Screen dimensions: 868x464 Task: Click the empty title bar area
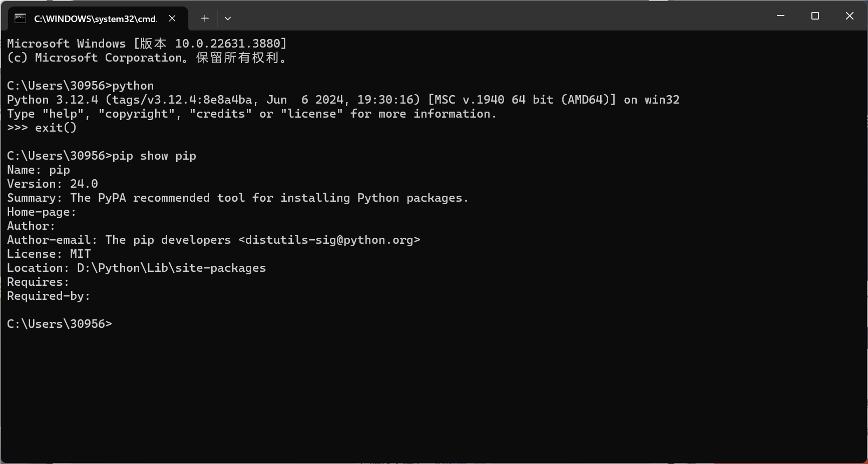501,16
